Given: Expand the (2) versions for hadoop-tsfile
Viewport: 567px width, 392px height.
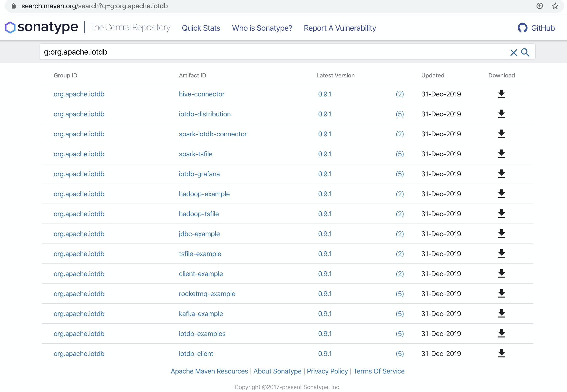Looking at the screenshot, I should (400, 214).
